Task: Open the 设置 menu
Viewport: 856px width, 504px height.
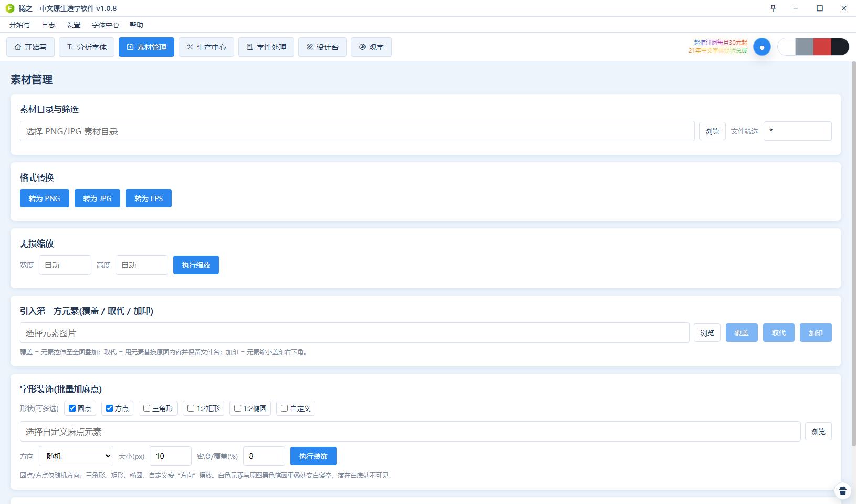Action: point(74,25)
